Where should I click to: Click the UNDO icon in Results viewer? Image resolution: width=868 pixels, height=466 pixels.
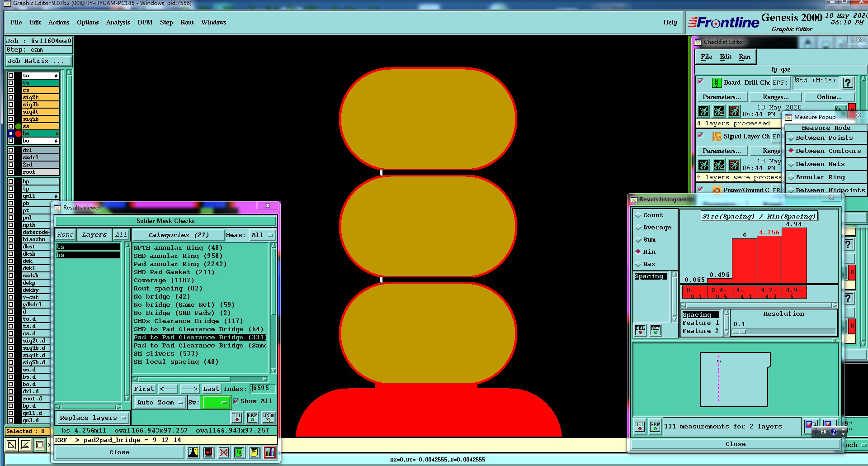(x=269, y=417)
